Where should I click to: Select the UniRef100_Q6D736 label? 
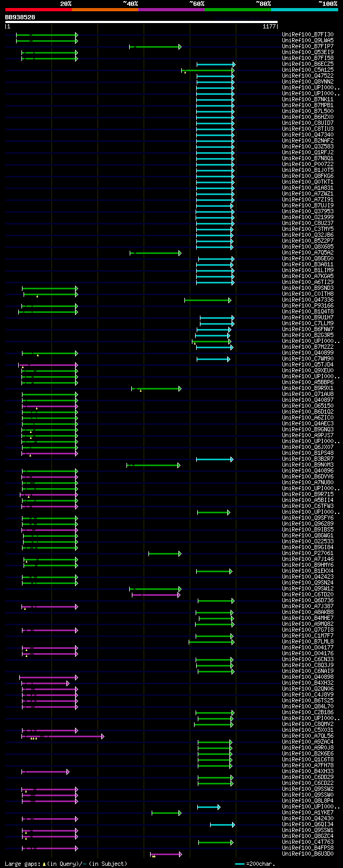(x=308, y=601)
